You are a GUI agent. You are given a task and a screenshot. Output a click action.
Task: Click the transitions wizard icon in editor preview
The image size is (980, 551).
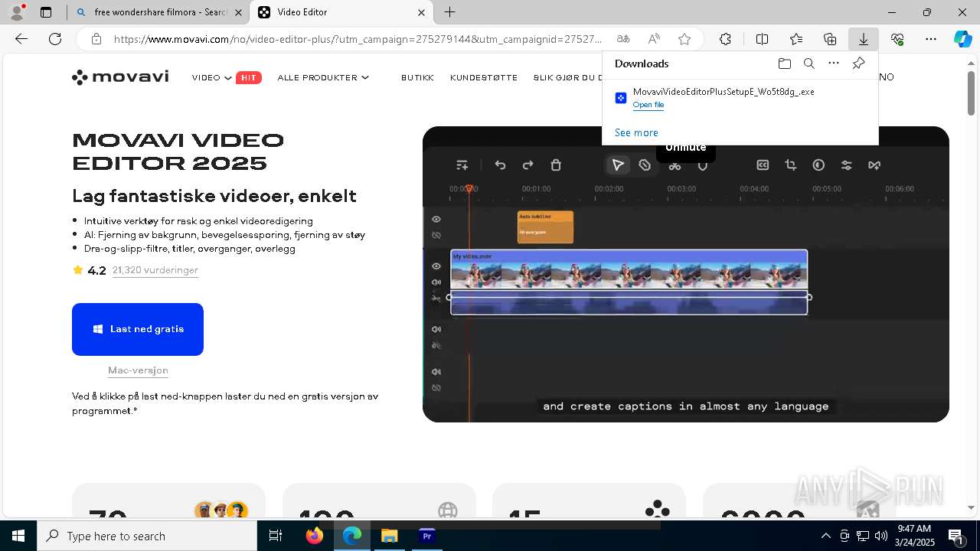click(874, 165)
